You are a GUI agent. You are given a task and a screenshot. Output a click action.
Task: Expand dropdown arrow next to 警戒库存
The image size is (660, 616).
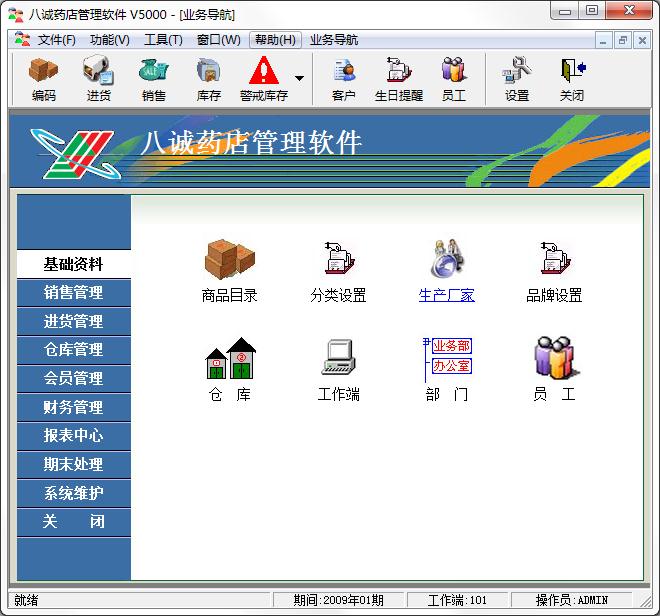pos(299,78)
